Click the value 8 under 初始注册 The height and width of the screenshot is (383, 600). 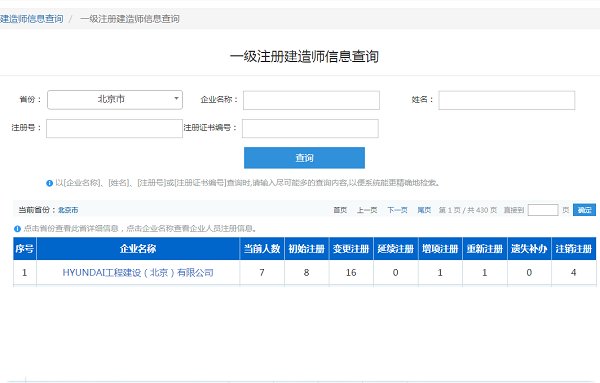pos(306,273)
